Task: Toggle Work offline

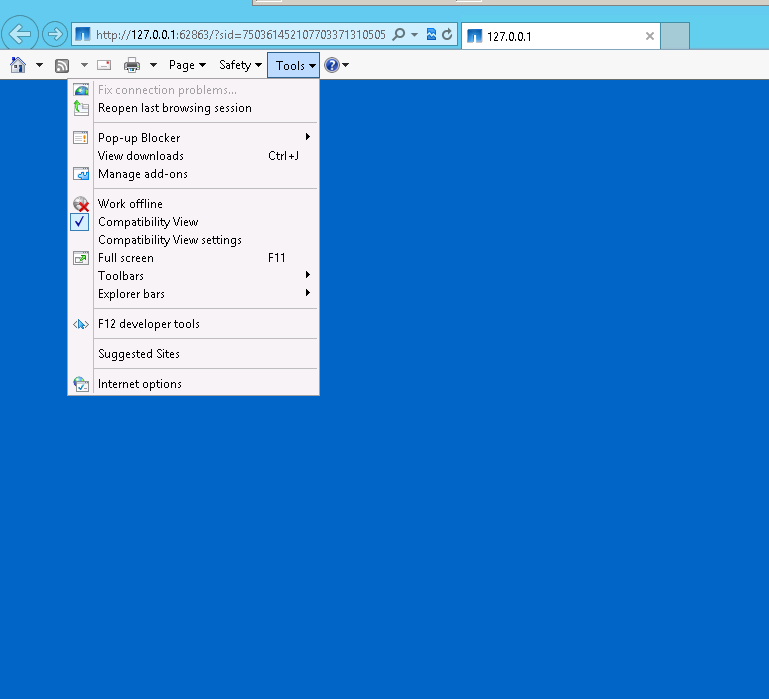Action: [193, 204]
